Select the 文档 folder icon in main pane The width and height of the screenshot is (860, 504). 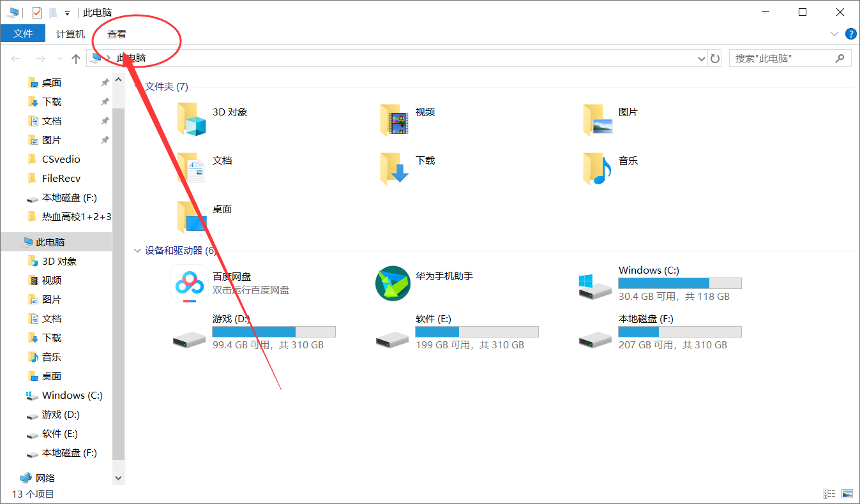point(192,168)
